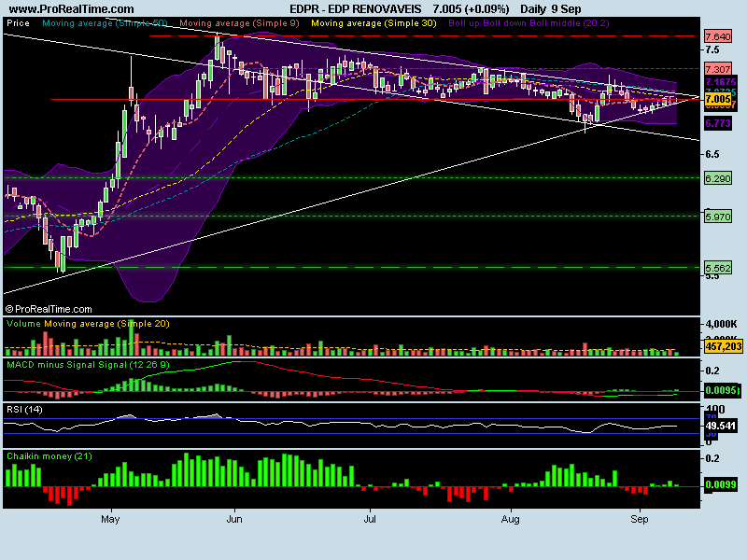Click the Sep date axis label
Image resolution: width=747 pixels, height=560 pixels.
640,519
